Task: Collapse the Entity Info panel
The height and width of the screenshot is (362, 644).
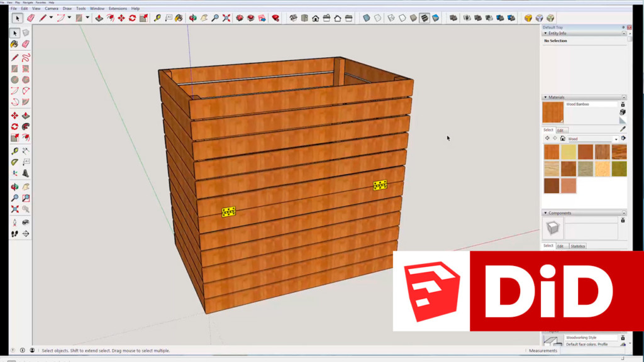Action: click(545, 33)
